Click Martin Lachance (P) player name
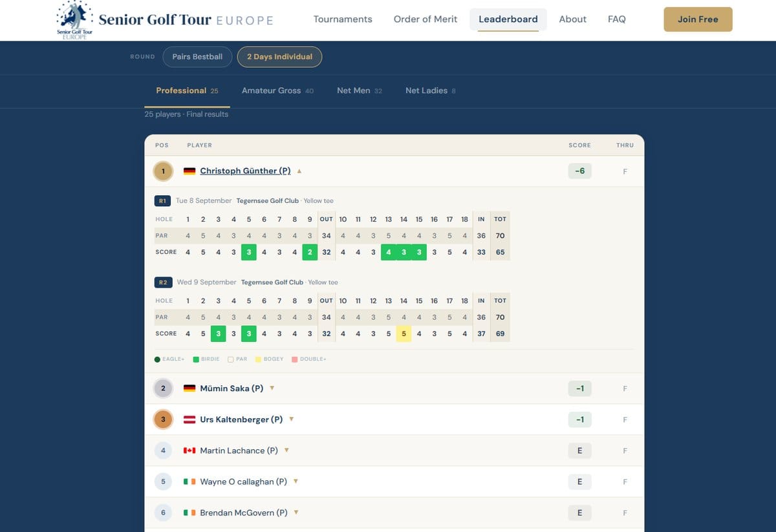 coord(239,451)
